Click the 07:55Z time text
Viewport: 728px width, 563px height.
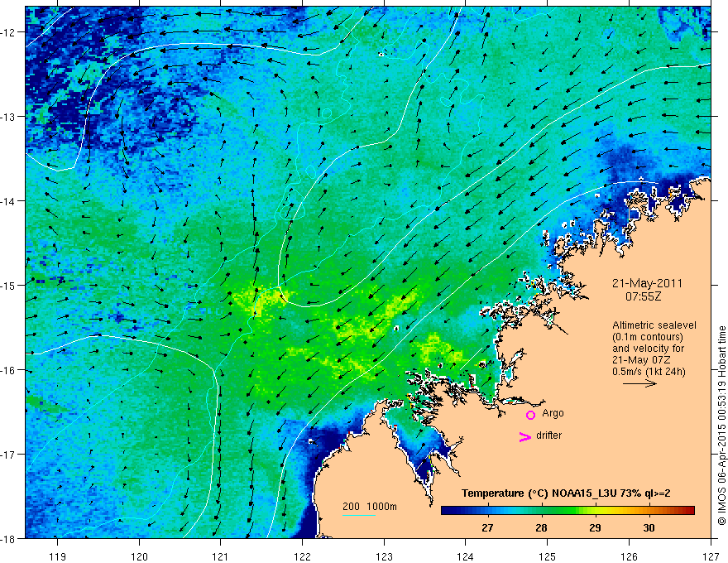point(643,296)
